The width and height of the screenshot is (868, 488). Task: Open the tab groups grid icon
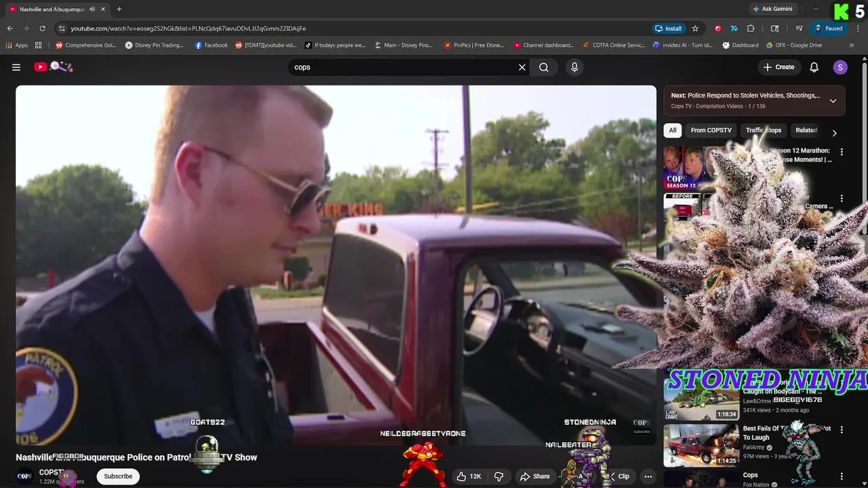(x=39, y=45)
